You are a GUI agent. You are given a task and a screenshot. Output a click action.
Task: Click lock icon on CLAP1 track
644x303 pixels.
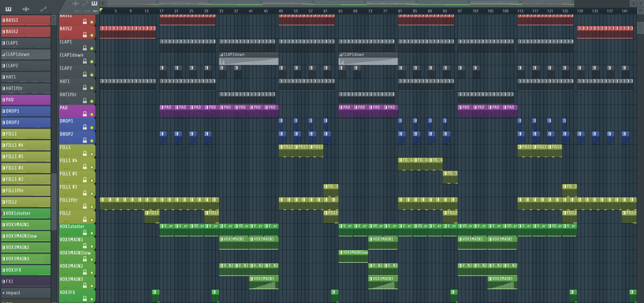pyautogui.click(x=85, y=48)
